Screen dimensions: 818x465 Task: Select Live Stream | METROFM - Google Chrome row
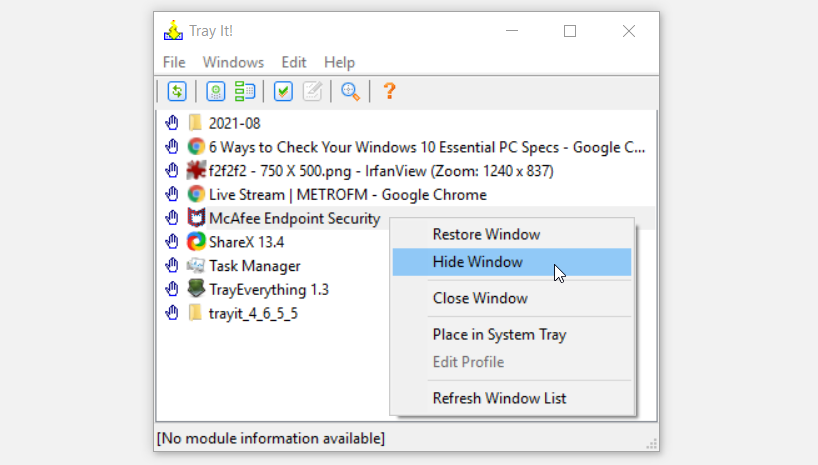click(x=347, y=195)
